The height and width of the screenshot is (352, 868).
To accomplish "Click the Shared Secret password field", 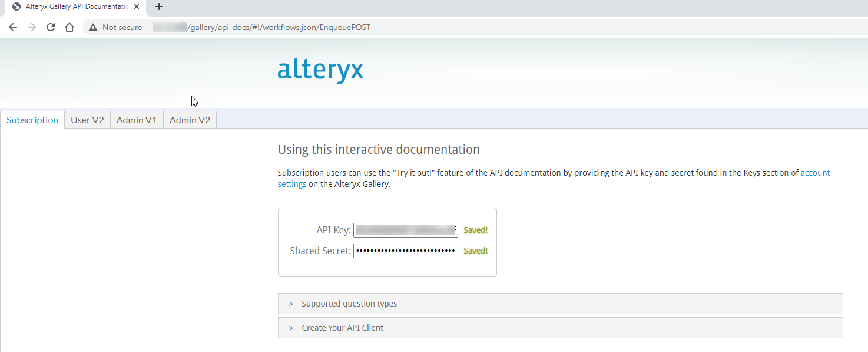I will [x=405, y=251].
